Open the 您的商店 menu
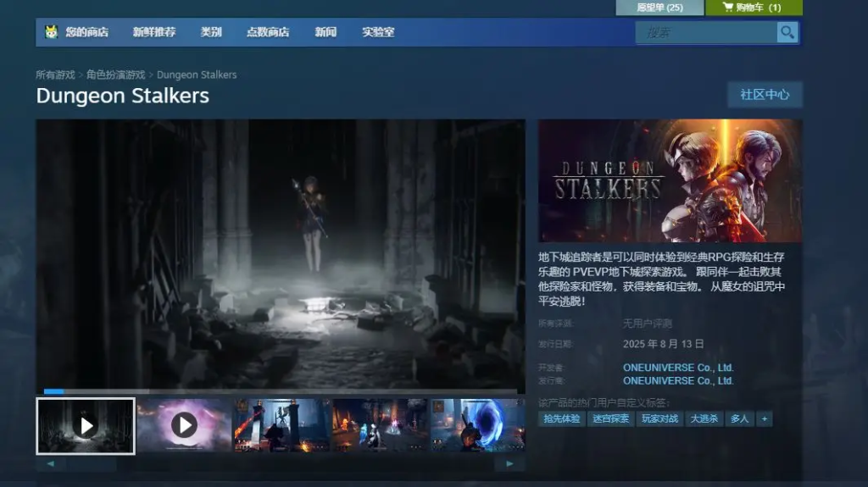868x487 pixels. [x=87, y=32]
